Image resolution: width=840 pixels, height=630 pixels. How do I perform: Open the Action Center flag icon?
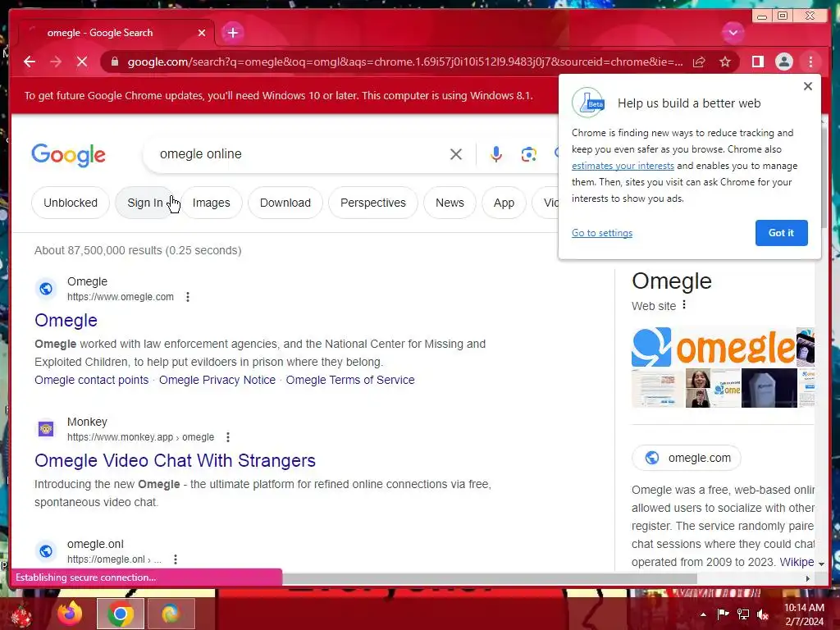click(724, 614)
